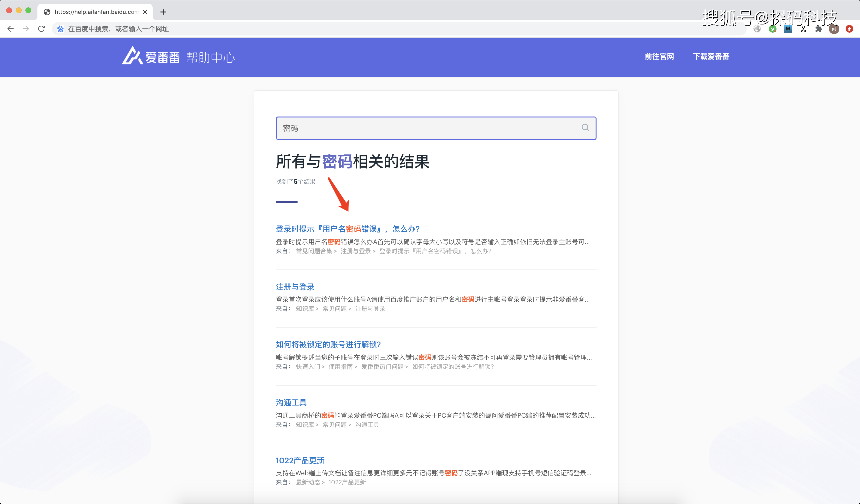Open the extensions puzzle piece menu
This screenshot has height=504, width=860.
tap(819, 29)
